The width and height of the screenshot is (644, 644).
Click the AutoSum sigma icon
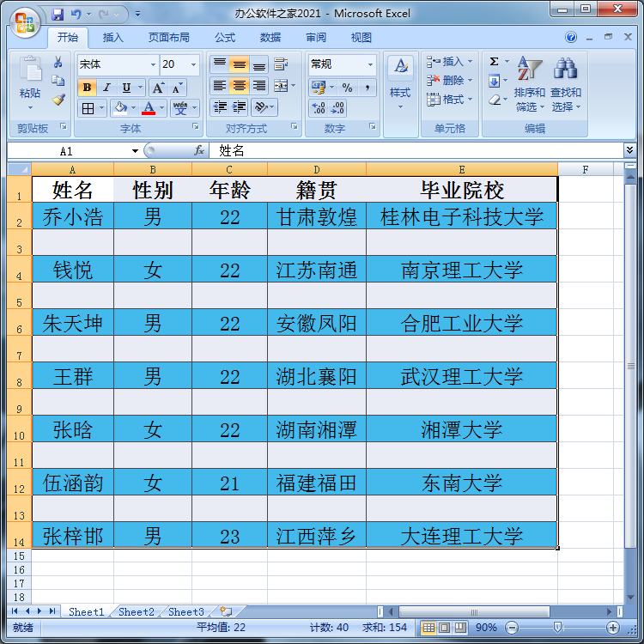[494, 62]
